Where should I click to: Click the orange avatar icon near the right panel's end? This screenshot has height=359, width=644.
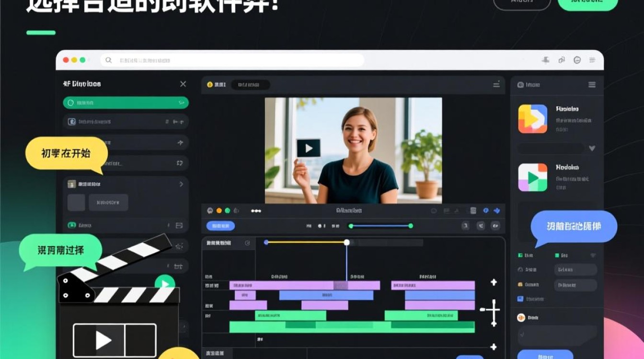[521, 317]
